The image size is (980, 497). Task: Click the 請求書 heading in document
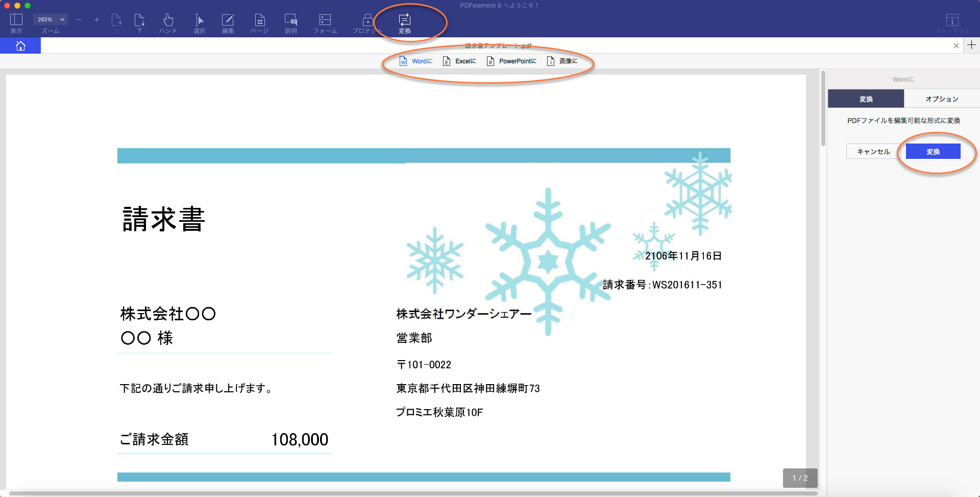164,219
